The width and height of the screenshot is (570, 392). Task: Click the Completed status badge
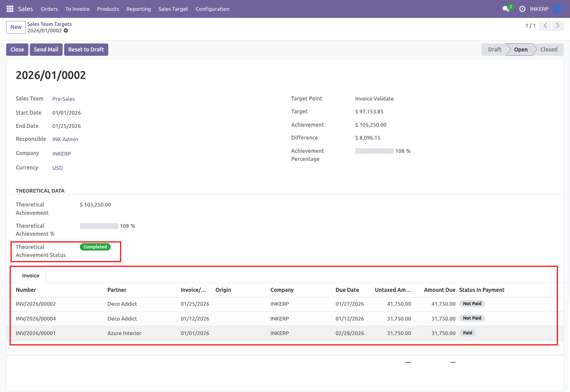coord(95,247)
